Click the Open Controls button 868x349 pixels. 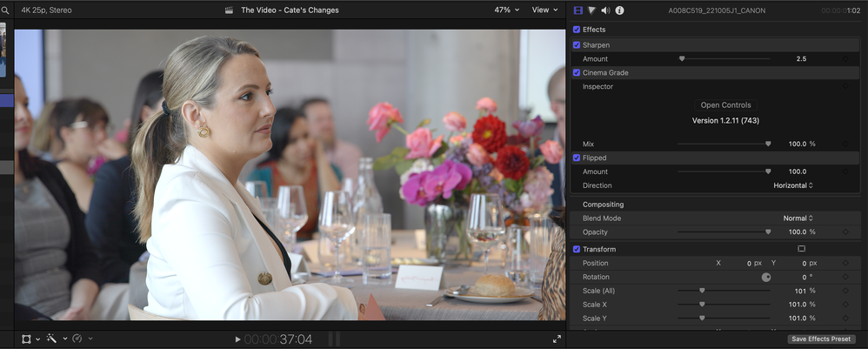point(725,105)
